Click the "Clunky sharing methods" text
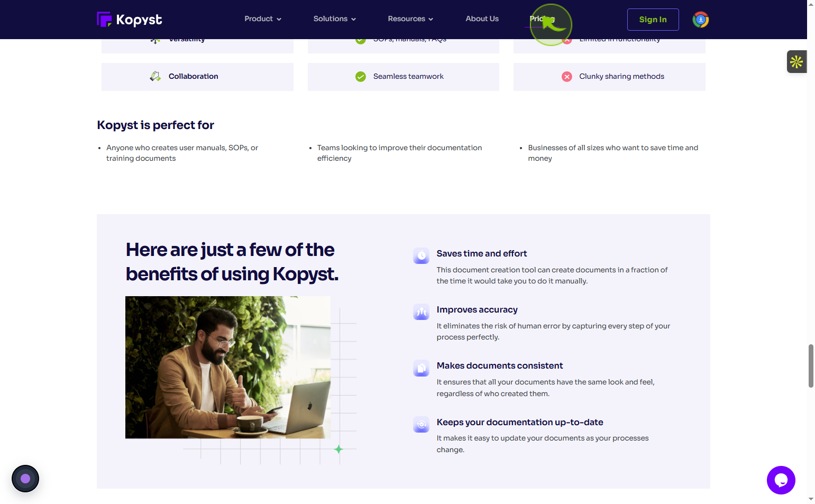 (x=621, y=77)
